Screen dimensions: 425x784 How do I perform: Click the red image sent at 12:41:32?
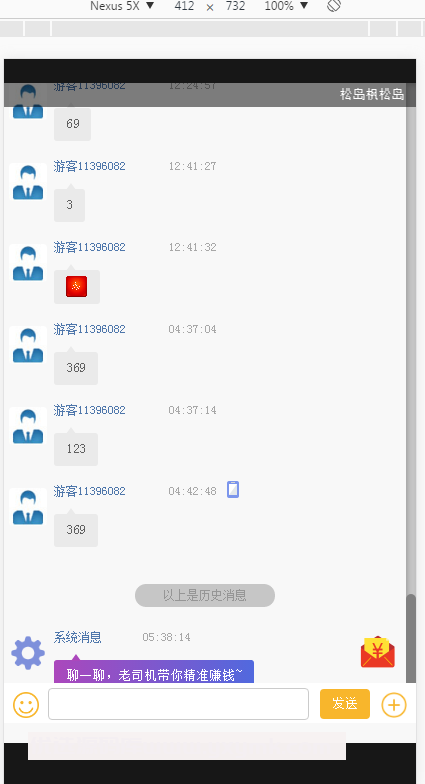click(76, 286)
